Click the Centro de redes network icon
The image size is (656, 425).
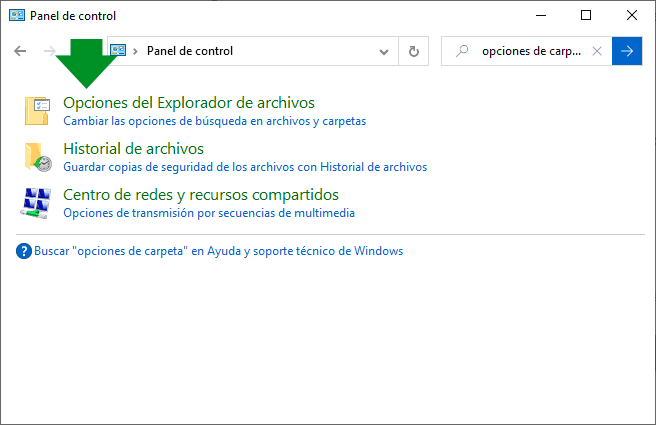pyautogui.click(x=37, y=203)
